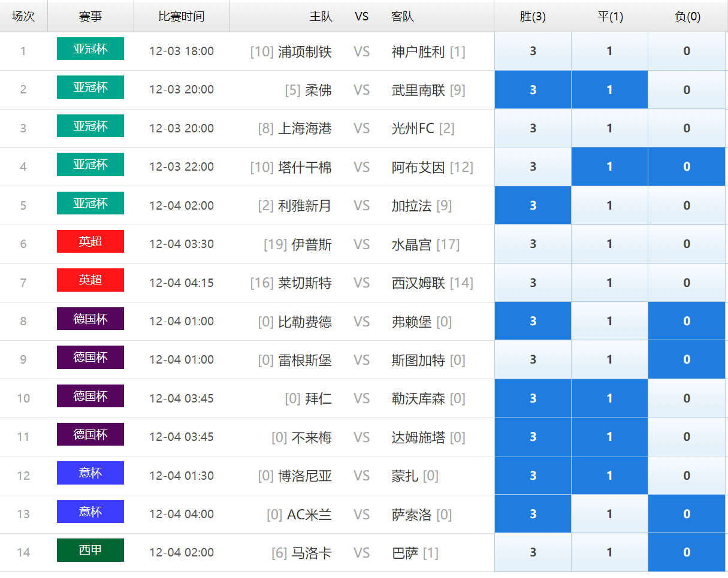Select draw (1) in 莱切斯特 row
Viewport: 728px width, 578px height.
tap(609, 283)
